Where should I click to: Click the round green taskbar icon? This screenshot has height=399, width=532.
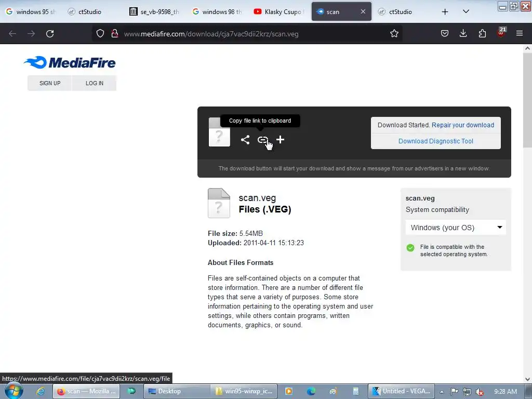tap(131, 391)
